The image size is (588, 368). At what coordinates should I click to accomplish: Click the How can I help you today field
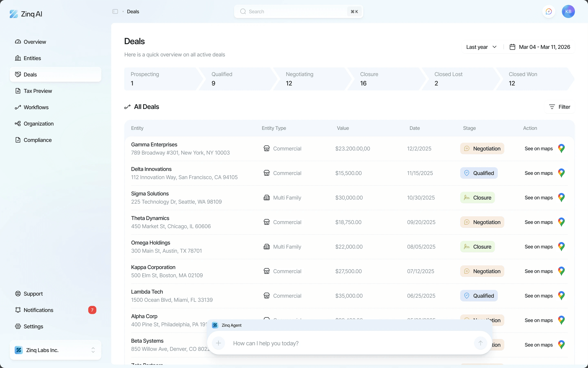(x=349, y=343)
